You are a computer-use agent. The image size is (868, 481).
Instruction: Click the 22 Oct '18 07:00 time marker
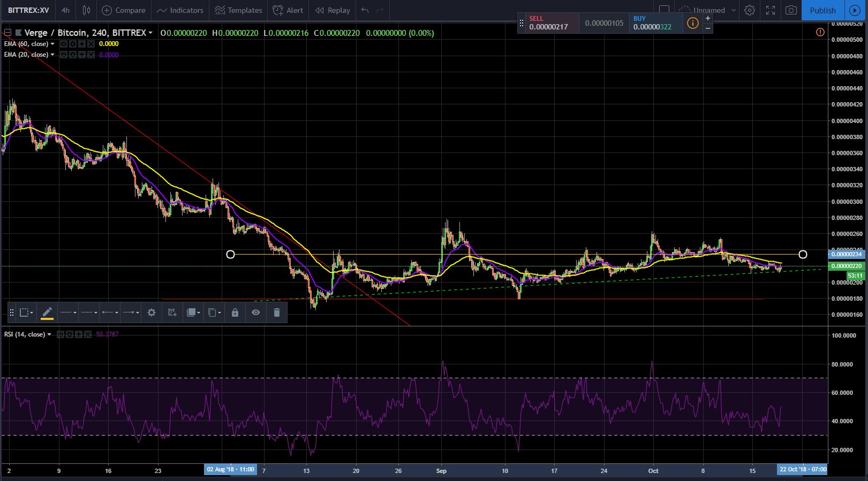(x=802, y=469)
